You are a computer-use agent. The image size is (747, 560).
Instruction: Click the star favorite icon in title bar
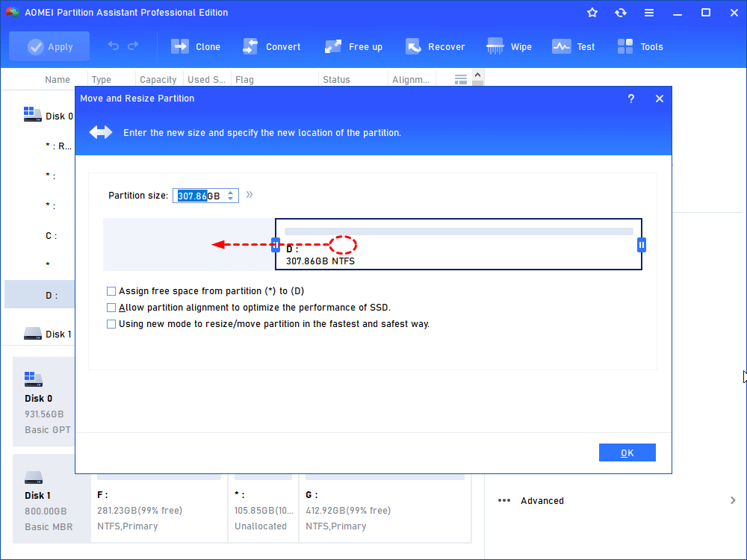pyautogui.click(x=592, y=13)
